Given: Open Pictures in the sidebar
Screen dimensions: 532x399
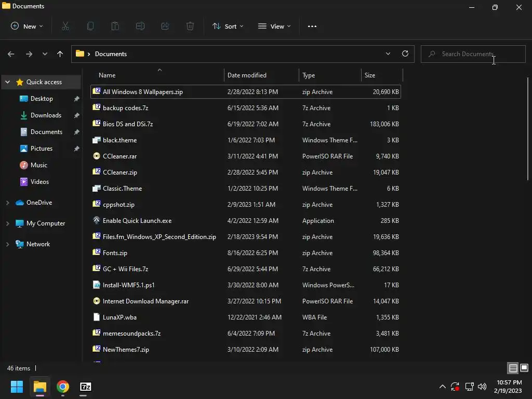Looking at the screenshot, I should click(x=42, y=149).
